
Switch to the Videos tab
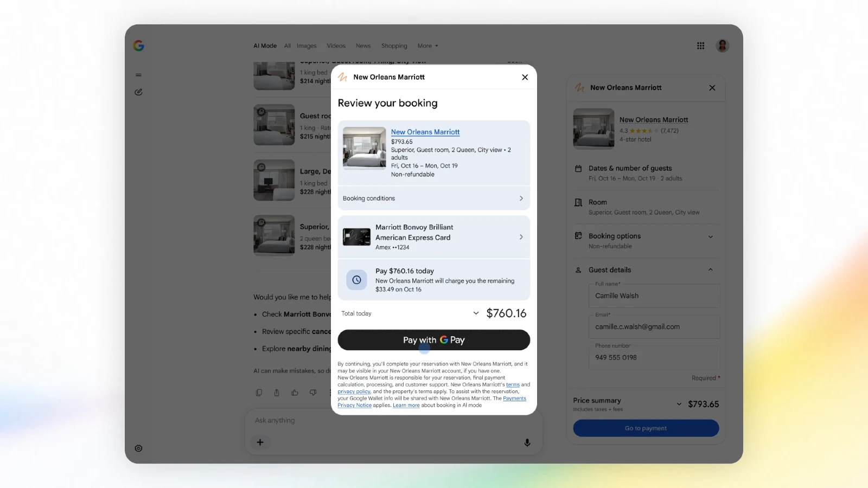(336, 46)
